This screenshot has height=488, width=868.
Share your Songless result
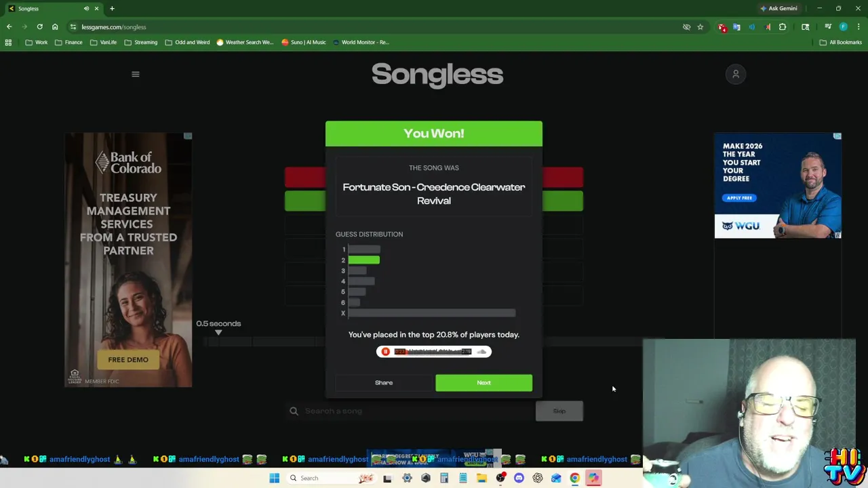pyautogui.click(x=384, y=383)
